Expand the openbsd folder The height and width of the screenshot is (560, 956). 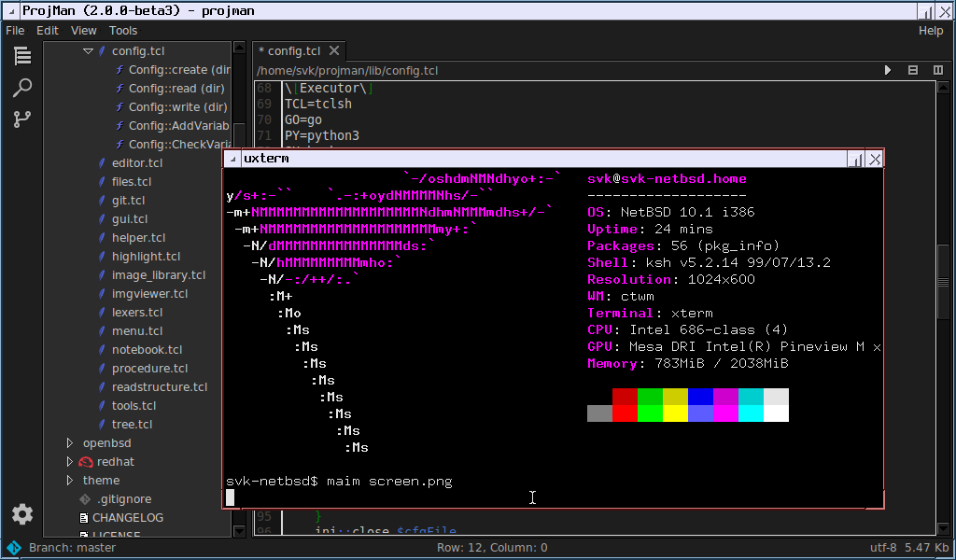point(69,443)
